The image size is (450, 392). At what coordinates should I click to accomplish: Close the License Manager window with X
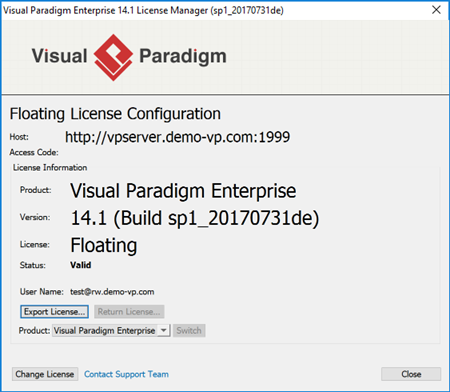[x=436, y=10]
